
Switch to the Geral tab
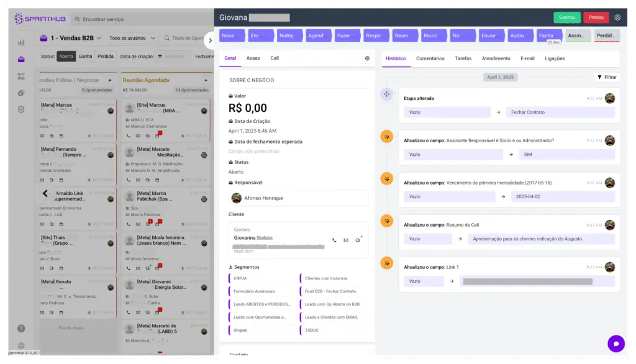tap(230, 58)
